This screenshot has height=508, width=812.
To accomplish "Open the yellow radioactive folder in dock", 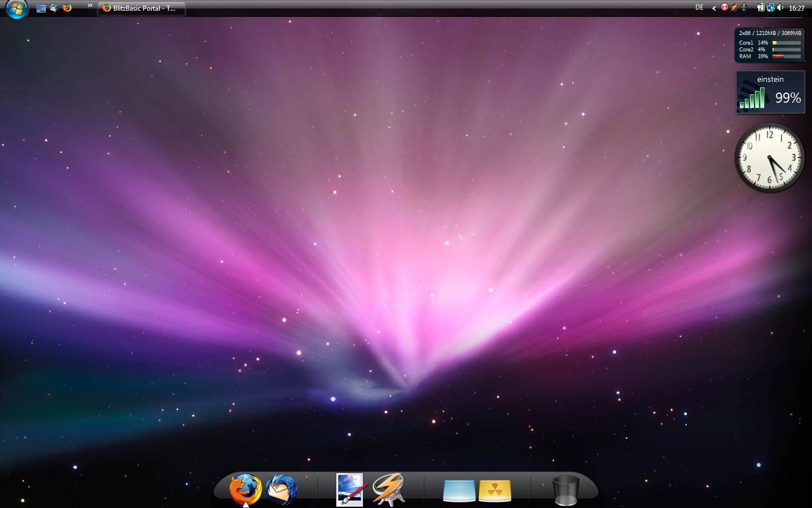I will point(495,490).
